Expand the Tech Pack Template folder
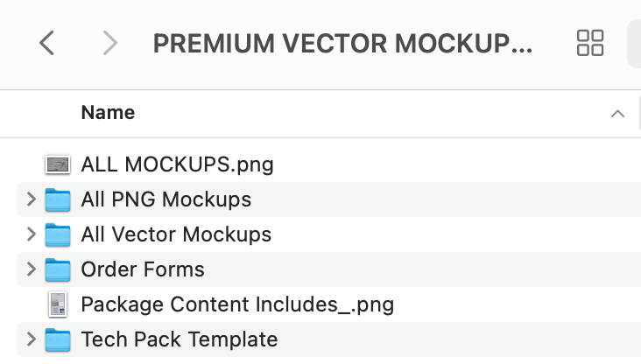Viewport: 641px width, 364px height. click(x=31, y=339)
